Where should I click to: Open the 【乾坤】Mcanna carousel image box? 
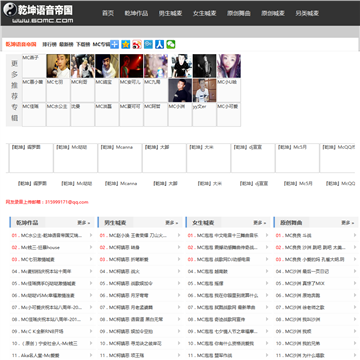[x=120, y=158]
